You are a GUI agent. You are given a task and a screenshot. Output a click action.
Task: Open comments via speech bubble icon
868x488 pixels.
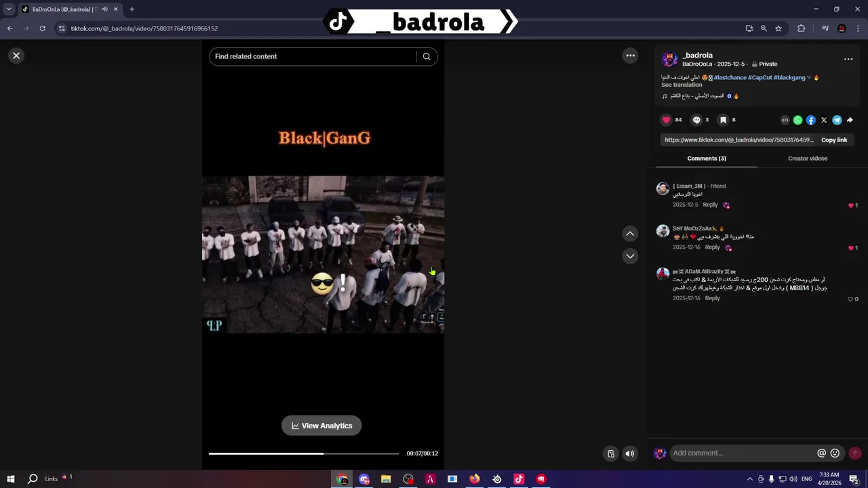click(696, 120)
